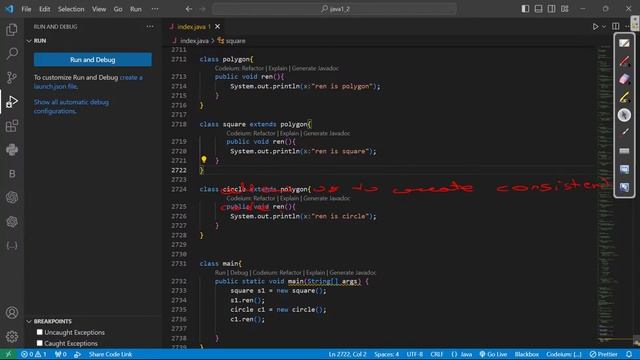Click the UTF-8 encoding status item

(x=415, y=354)
